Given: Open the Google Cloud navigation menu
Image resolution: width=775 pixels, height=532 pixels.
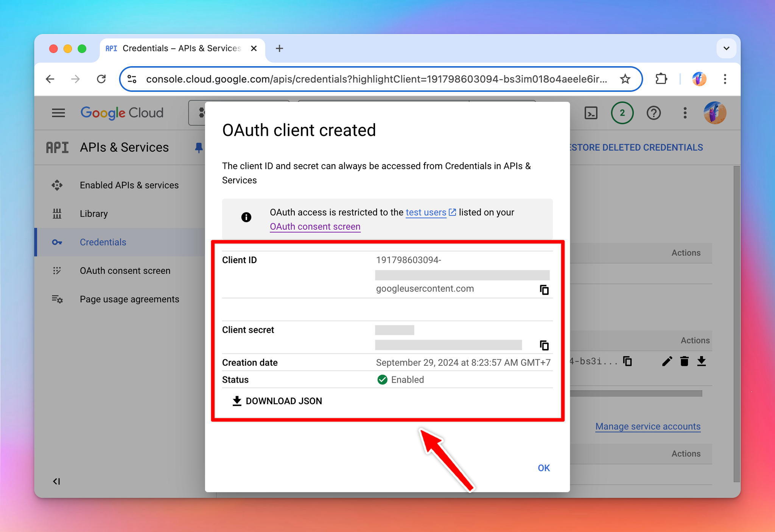Looking at the screenshot, I should coord(58,113).
